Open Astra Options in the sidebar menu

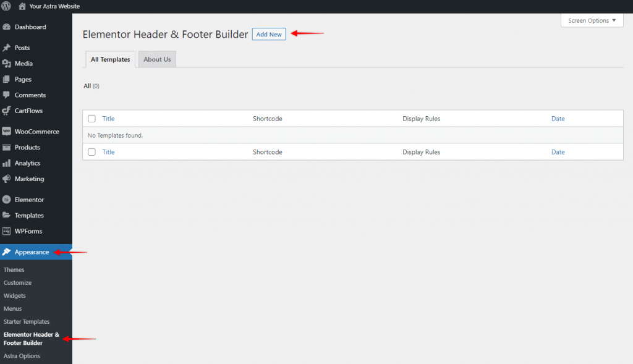(22, 355)
